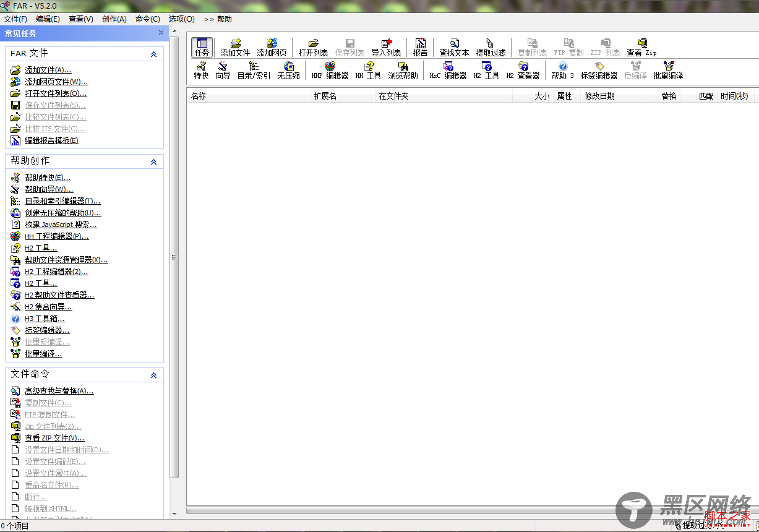This screenshot has height=532, width=759.
Task: Open the 报告 toolbar icon
Action: [x=421, y=48]
